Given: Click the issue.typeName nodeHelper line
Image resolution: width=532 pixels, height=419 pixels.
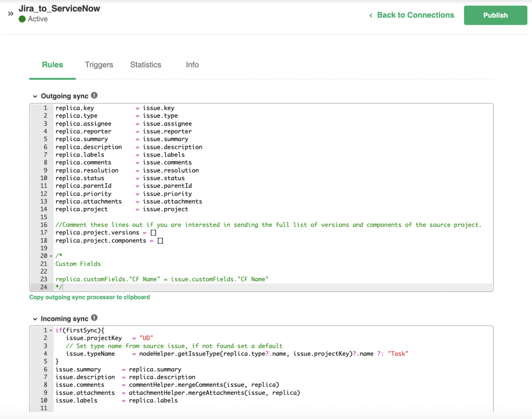Looking at the screenshot, I should coord(237,354).
